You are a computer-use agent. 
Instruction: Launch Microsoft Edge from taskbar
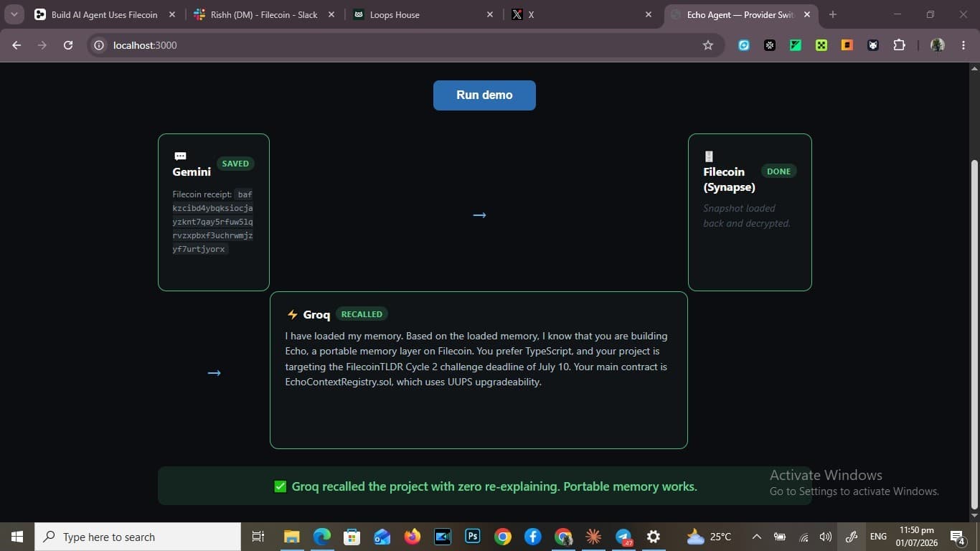pos(321,537)
